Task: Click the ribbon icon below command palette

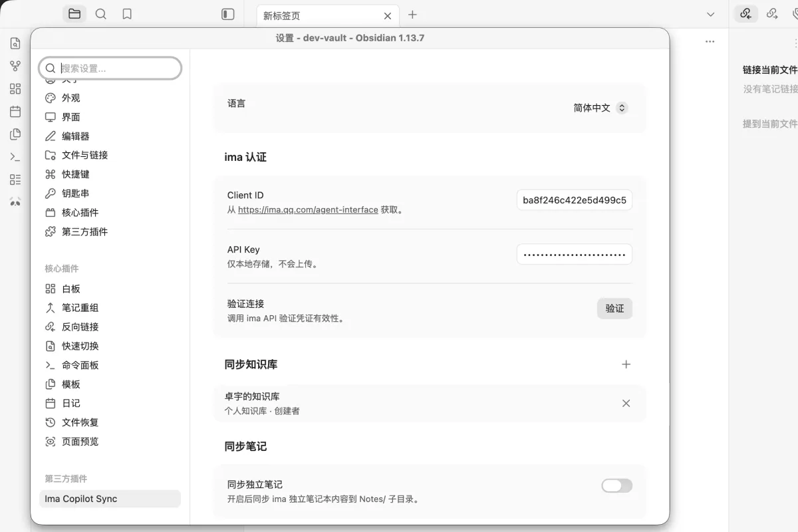Action: coord(15,180)
